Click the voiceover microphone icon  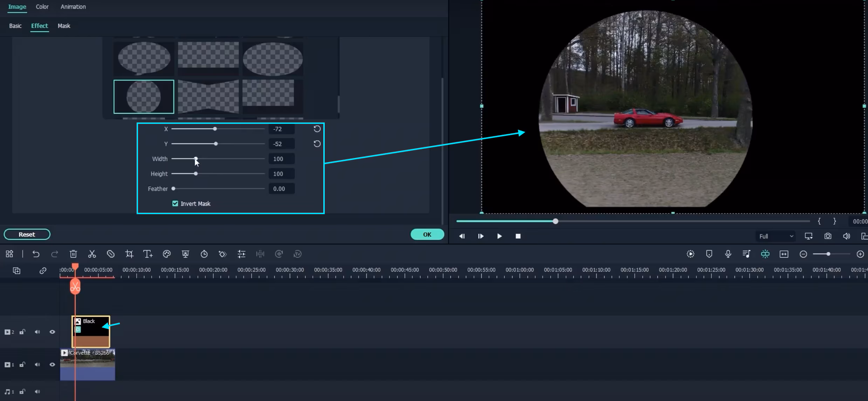[x=728, y=254]
